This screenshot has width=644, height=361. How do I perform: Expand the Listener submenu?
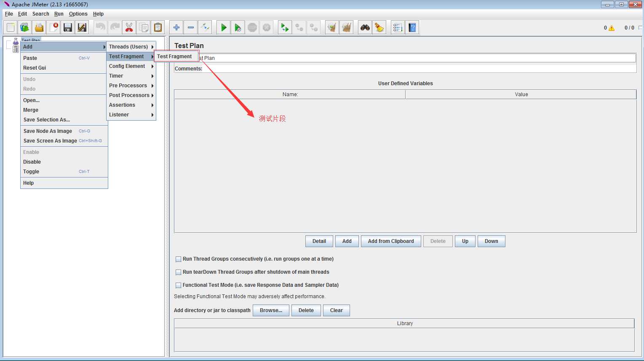point(131,115)
